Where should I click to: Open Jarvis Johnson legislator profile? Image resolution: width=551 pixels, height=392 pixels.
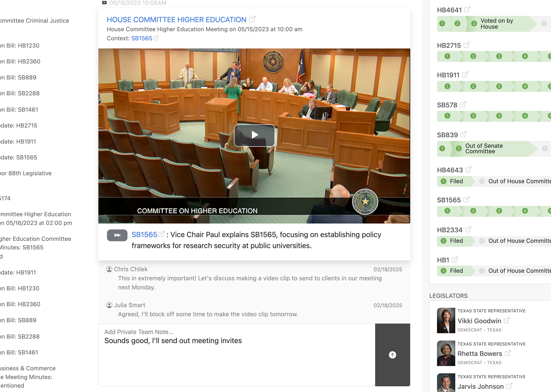pos(481,386)
